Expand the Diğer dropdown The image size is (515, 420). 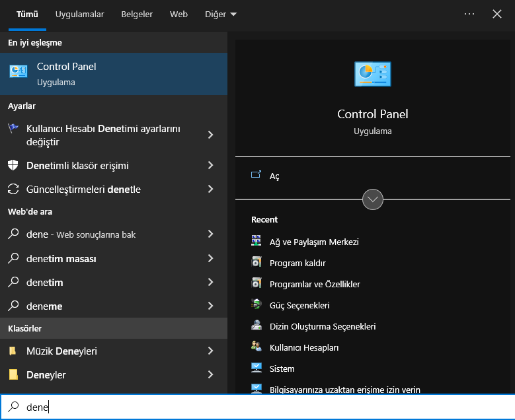pos(220,14)
